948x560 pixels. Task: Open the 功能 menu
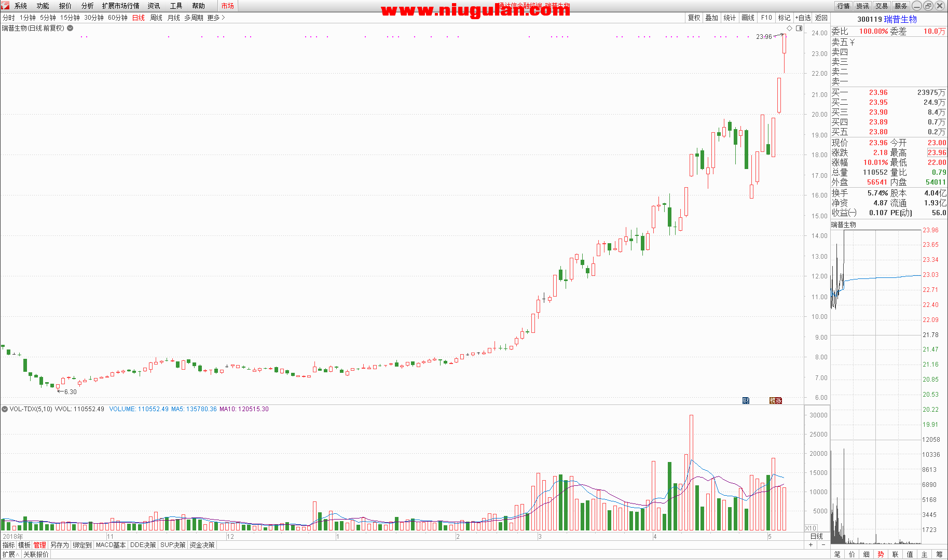coord(43,6)
